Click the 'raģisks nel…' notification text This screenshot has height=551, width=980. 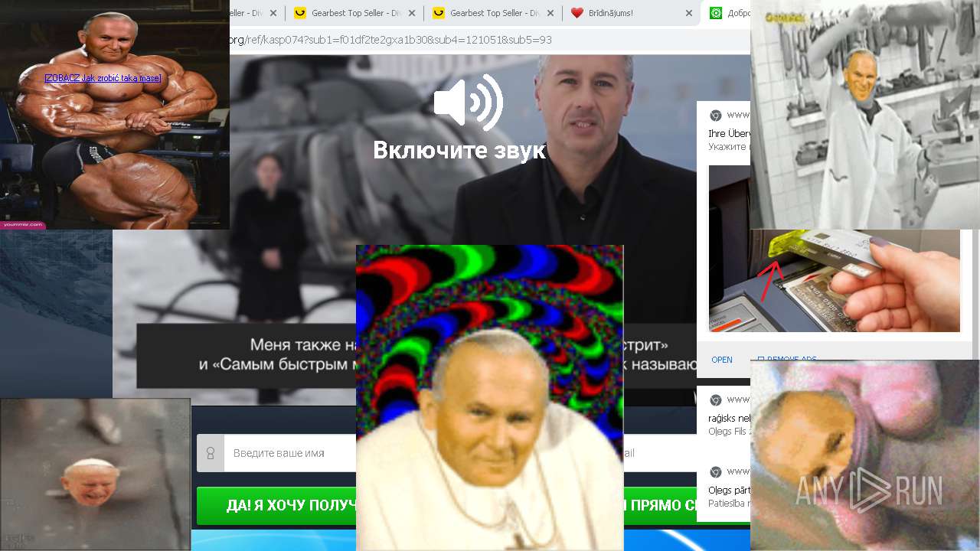coord(729,419)
